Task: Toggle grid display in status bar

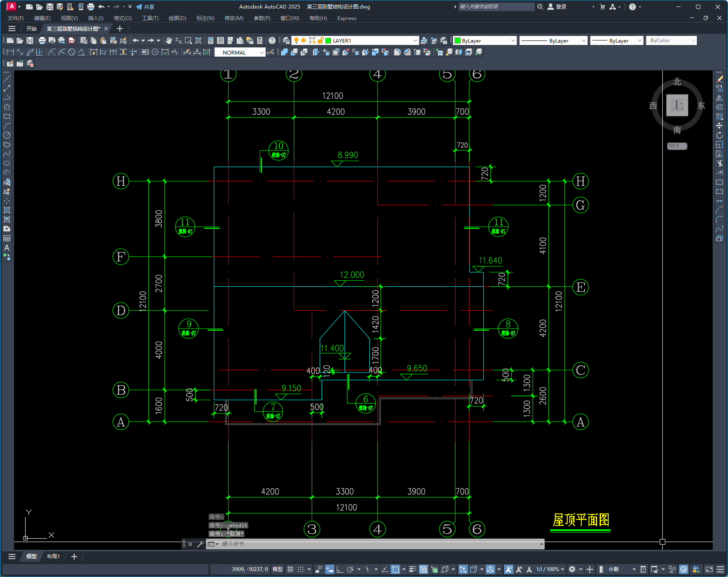Action: click(x=290, y=569)
